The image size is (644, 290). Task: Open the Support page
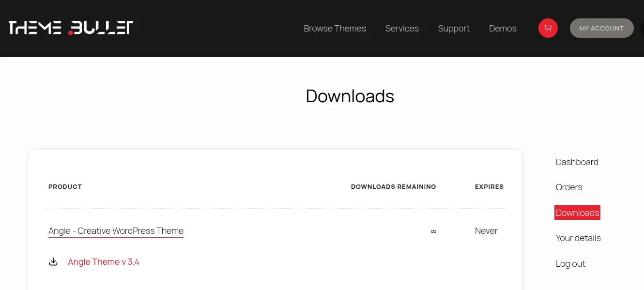(x=454, y=29)
